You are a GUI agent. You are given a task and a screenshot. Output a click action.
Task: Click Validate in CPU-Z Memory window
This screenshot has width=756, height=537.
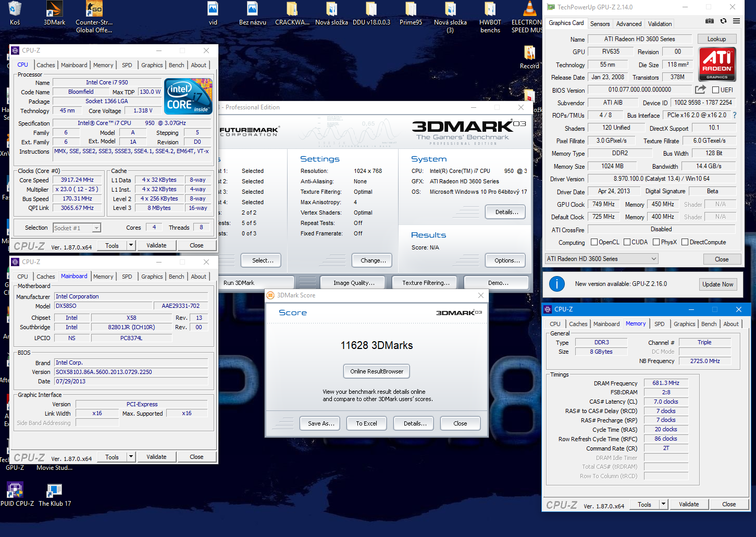[689, 504]
